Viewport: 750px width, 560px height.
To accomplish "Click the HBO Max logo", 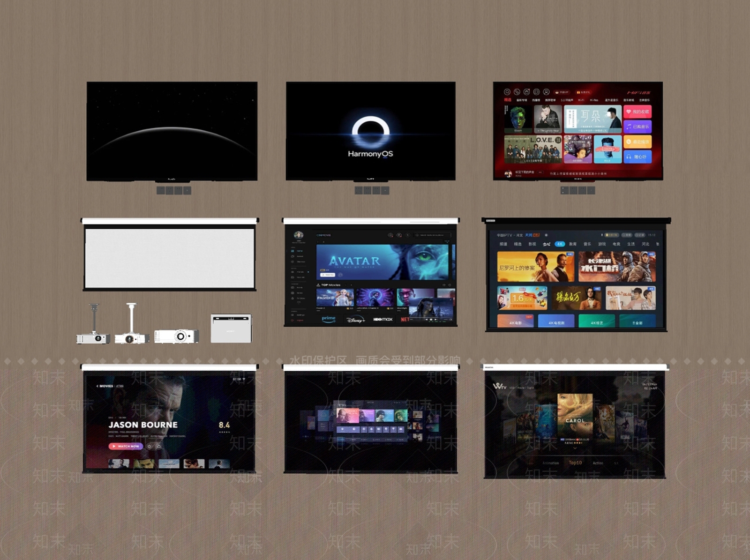I will (382, 319).
